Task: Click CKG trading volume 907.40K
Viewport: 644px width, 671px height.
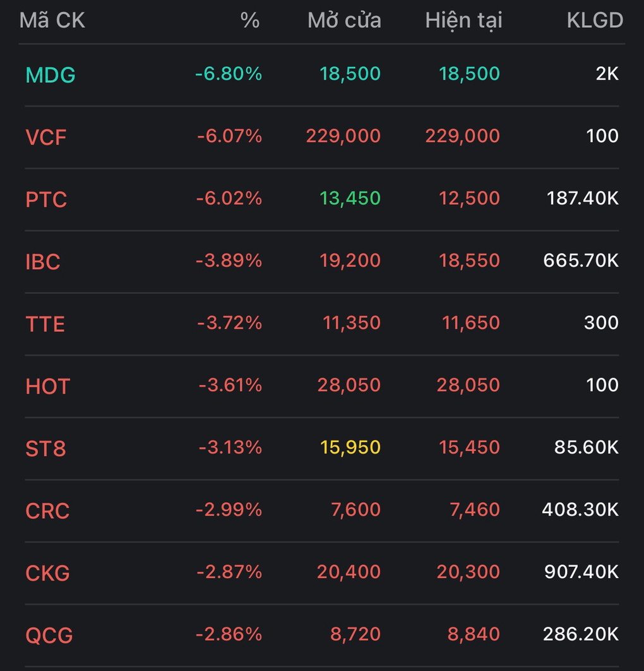Action: pos(581,572)
